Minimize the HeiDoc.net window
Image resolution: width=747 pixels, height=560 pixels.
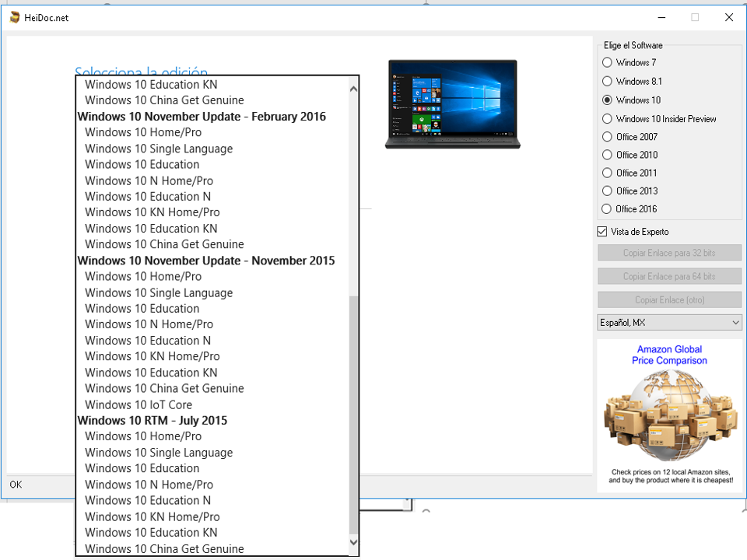click(x=661, y=18)
